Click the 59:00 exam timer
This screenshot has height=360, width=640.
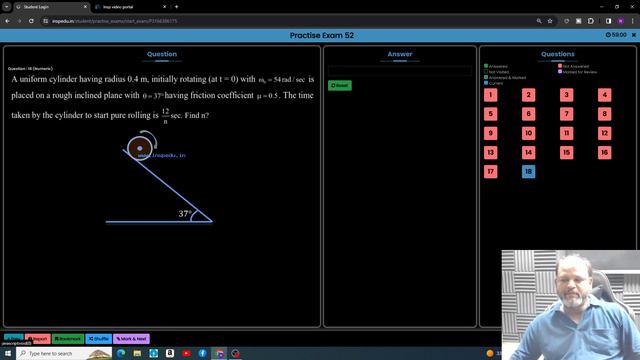point(616,35)
